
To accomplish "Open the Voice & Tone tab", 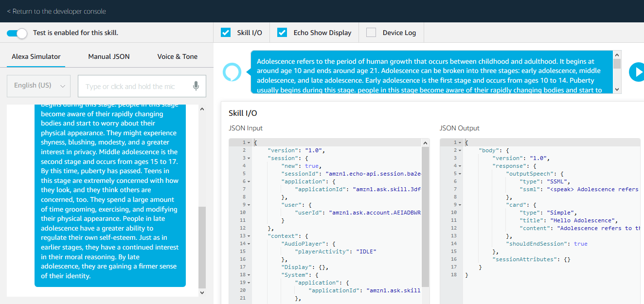I will coord(177,56).
